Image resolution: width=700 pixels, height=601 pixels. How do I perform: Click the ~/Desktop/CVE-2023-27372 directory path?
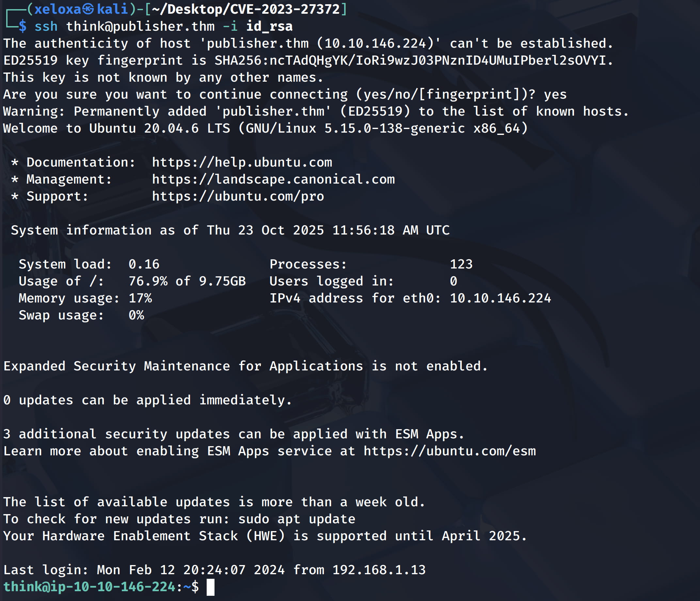click(x=246, y=9)
